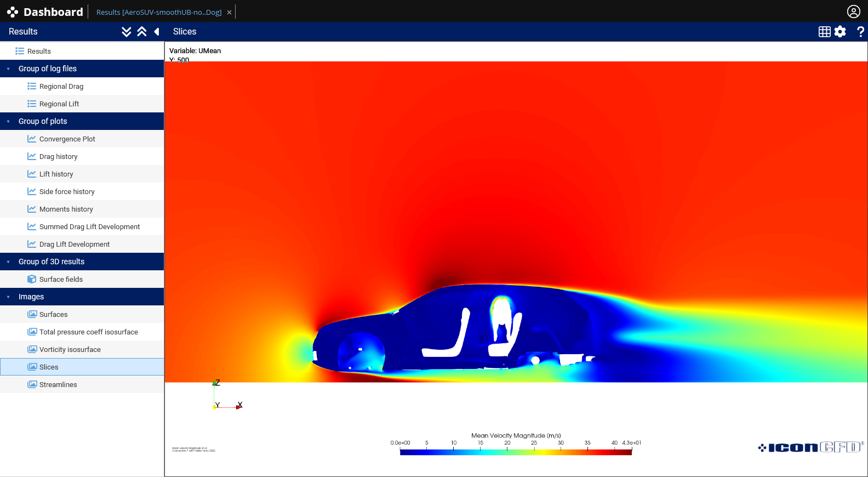Viewport: 868px width, 477px height.
Task: Click the UMean velocity slice image
Action: click(x=516, y=222)
